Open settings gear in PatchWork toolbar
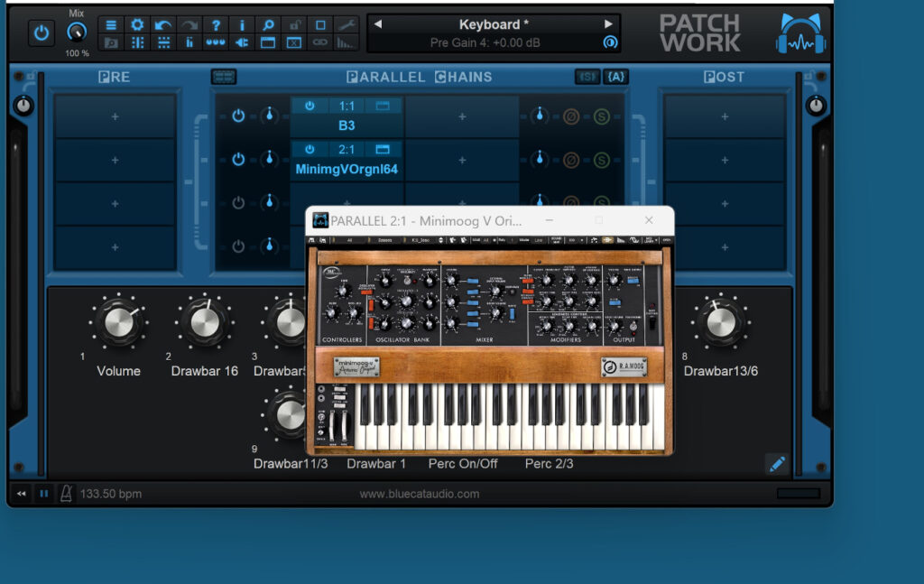This screenshot has width=924, height=584. pyautogui.click(x=137, y=24)
